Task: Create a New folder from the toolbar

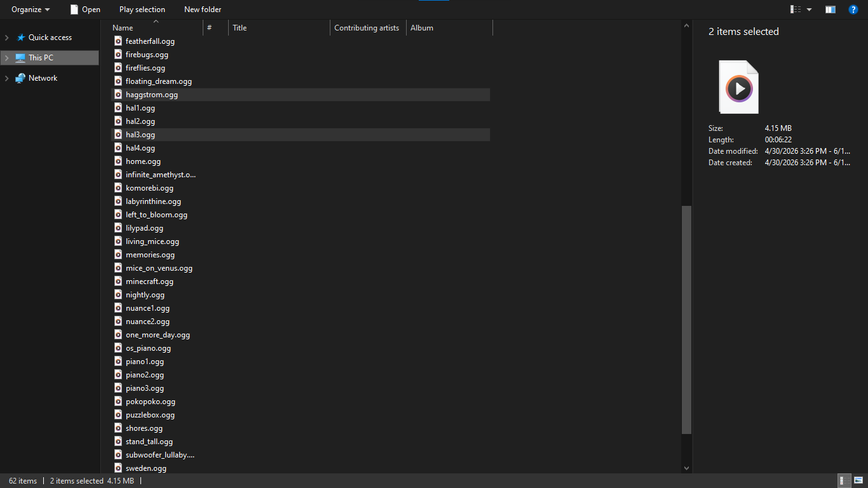Action: [203, 10]
